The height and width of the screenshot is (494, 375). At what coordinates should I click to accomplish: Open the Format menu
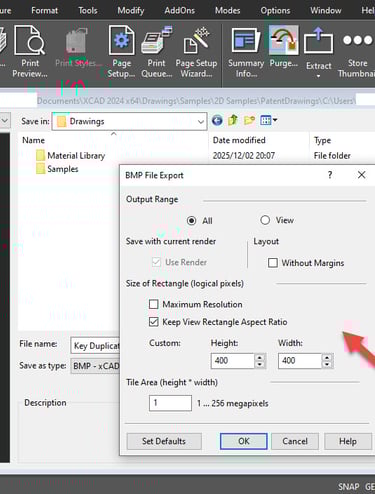point(44,10)
